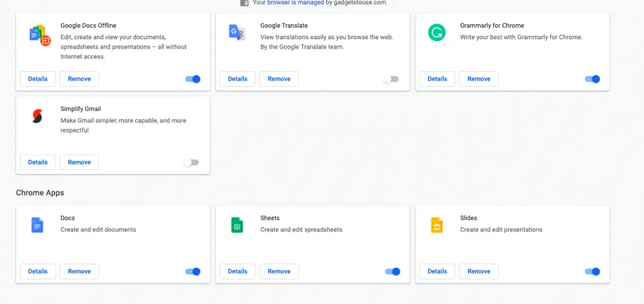Remove the Simplify Gmail extension
The width and height of the screenshot is (644, 304).
79,162
